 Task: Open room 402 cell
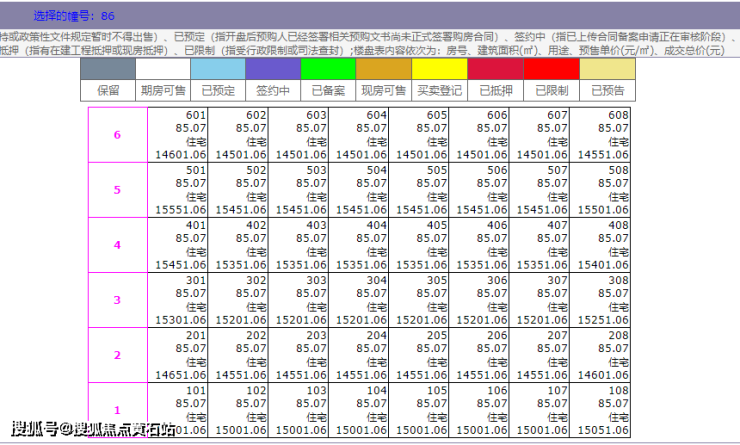click(238, 245)
